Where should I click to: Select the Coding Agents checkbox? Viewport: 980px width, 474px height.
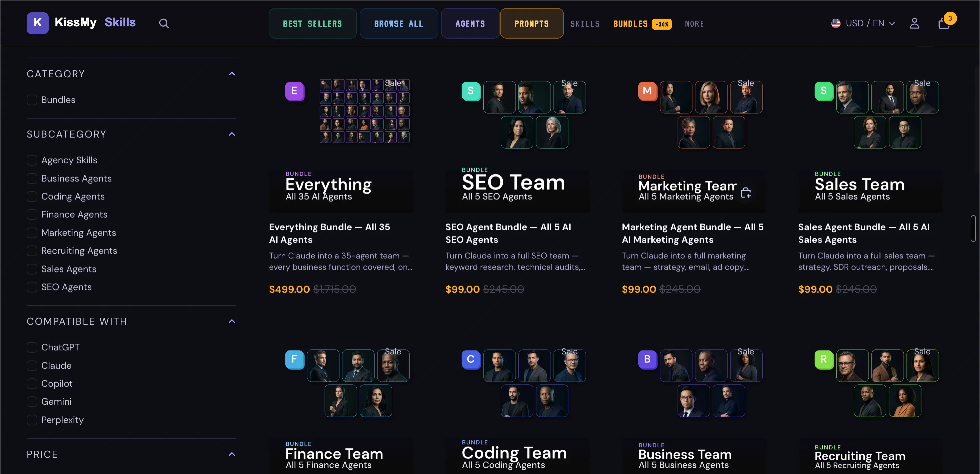[32, 197]
